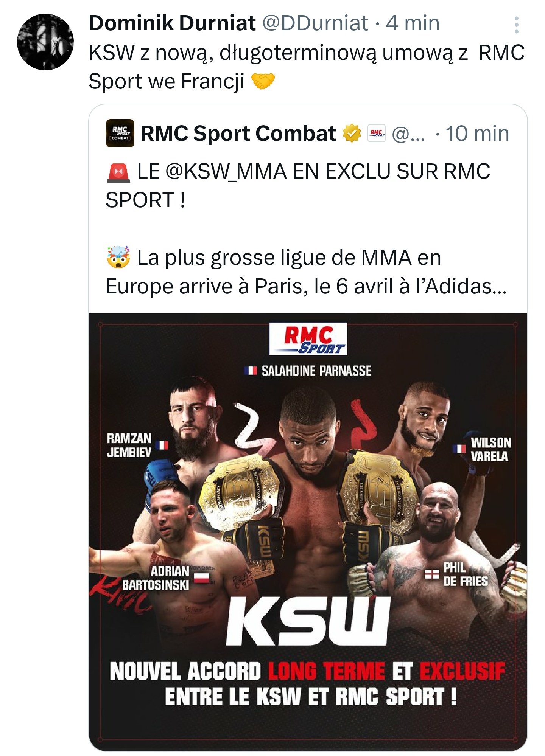Click the red siren emoji
This screenshot has height=756, width=545.
coord(118,172)
